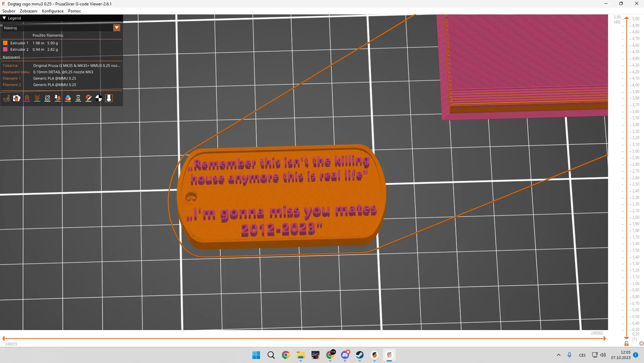Open Steam from the taskbar

tap(360, 355)
